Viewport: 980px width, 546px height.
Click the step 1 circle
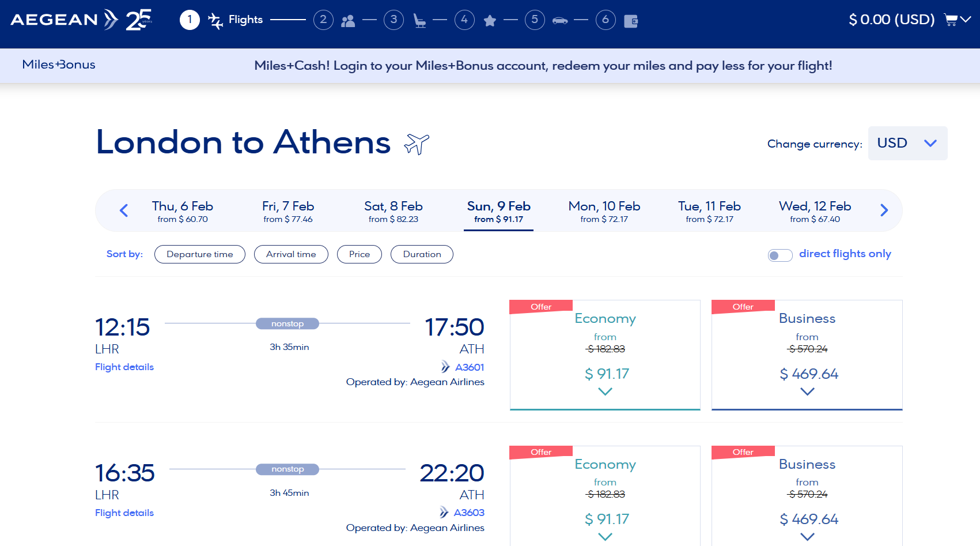[x=190, y=20]
